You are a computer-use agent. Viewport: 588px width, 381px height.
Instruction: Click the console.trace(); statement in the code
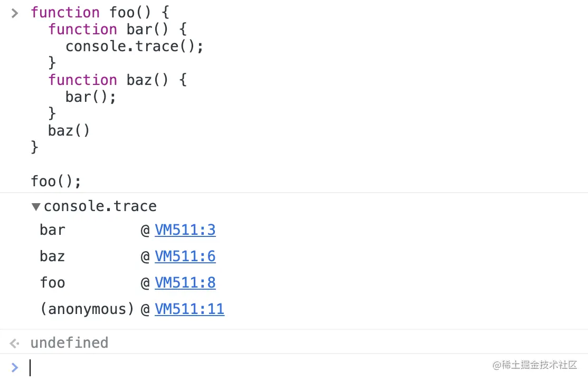tap(134, 46)
